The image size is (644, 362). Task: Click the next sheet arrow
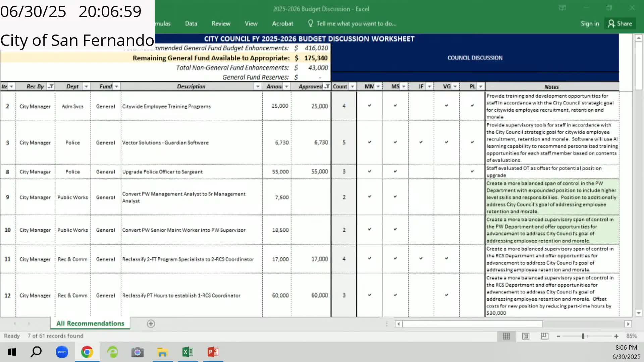29,323
